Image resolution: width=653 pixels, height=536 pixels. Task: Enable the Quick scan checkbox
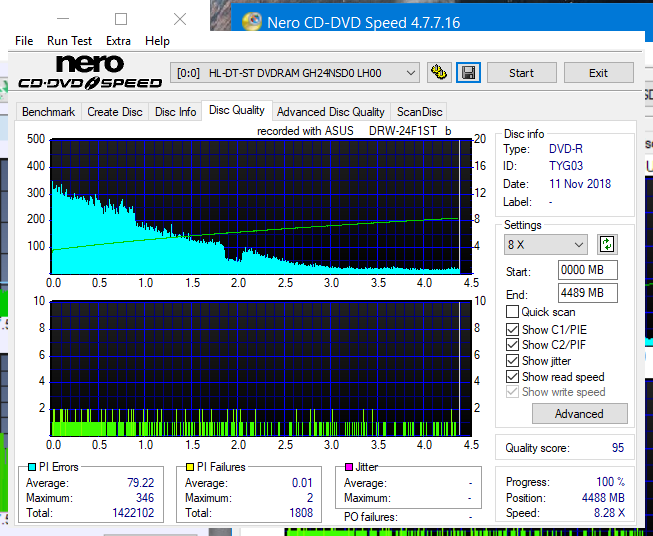(x=512, y=312)
